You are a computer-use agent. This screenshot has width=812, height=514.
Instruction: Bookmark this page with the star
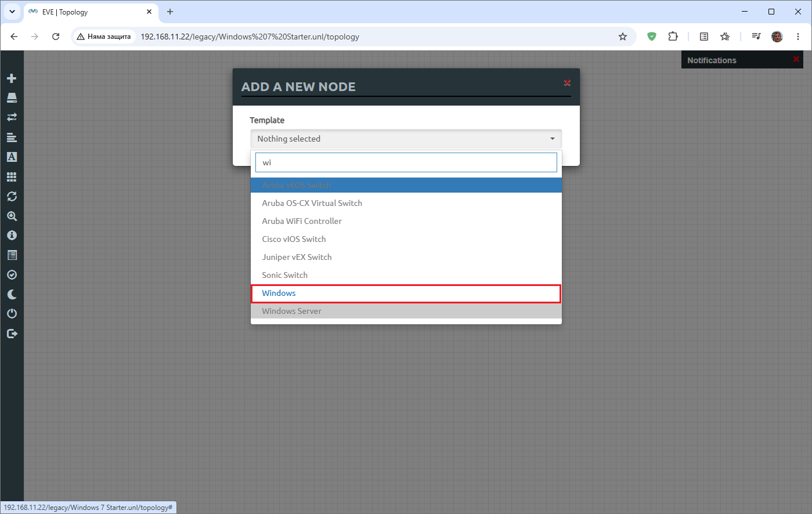[x=623, y=37]
